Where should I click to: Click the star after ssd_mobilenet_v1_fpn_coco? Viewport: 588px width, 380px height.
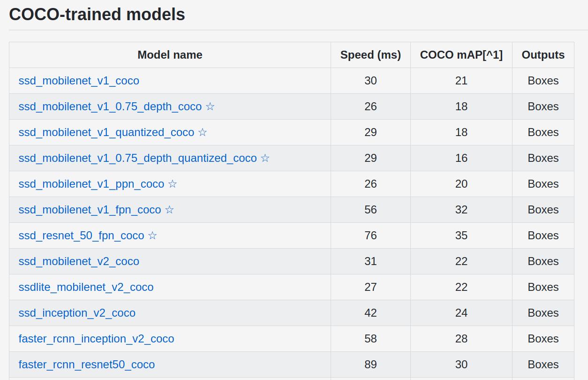[x=170, y=210]
